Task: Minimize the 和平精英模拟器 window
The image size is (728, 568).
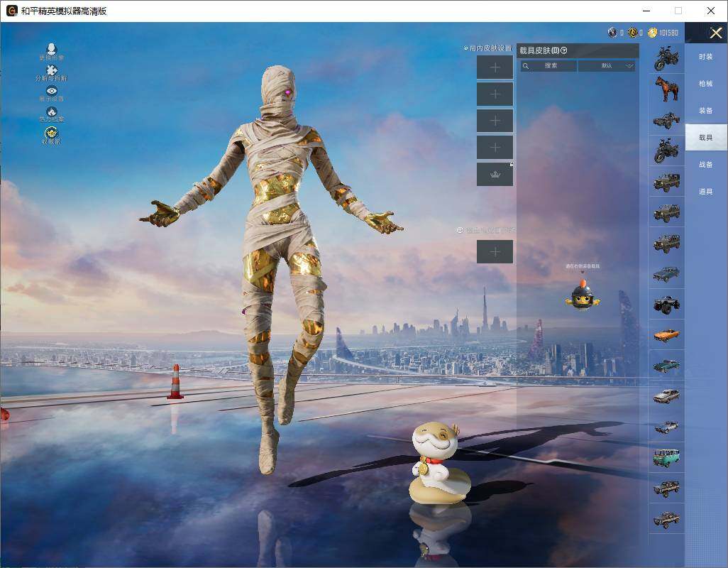Action: (x=646, y=11)
